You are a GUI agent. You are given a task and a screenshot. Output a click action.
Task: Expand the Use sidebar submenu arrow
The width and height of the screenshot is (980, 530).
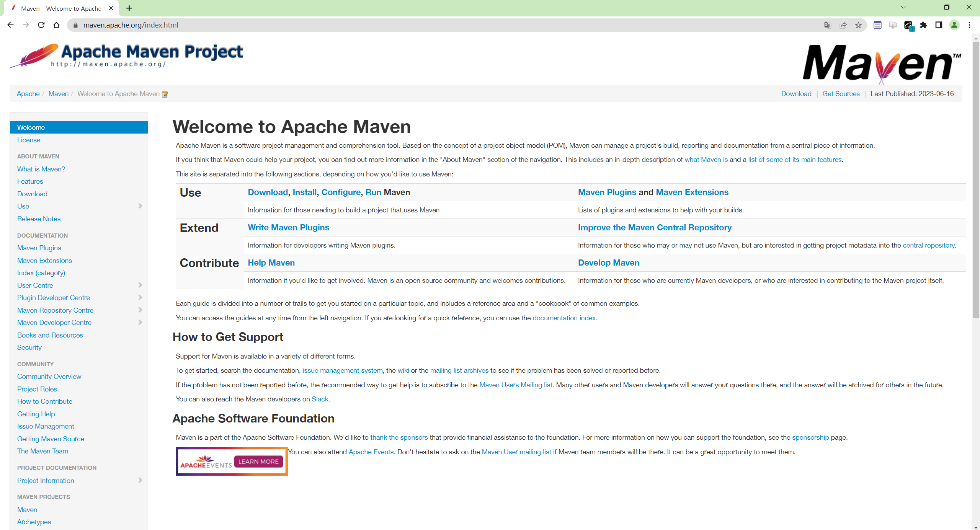140,206
